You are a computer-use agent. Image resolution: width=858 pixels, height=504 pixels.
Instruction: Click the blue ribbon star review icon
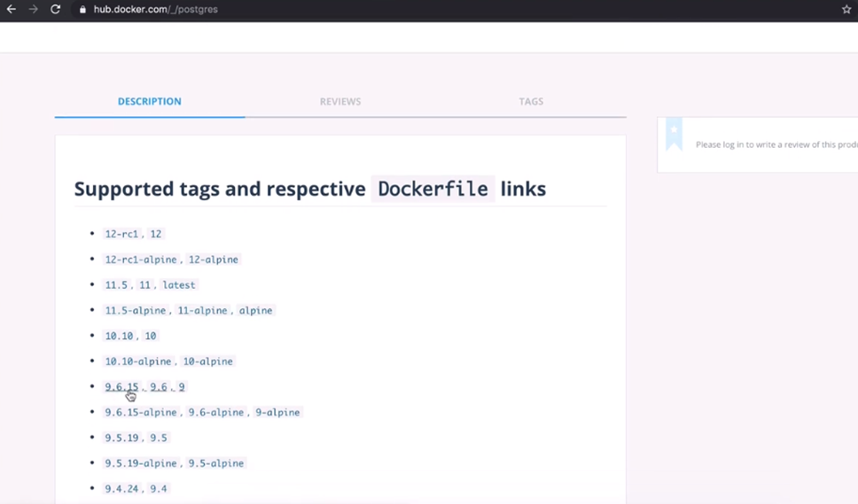click(x=675, y=134)
